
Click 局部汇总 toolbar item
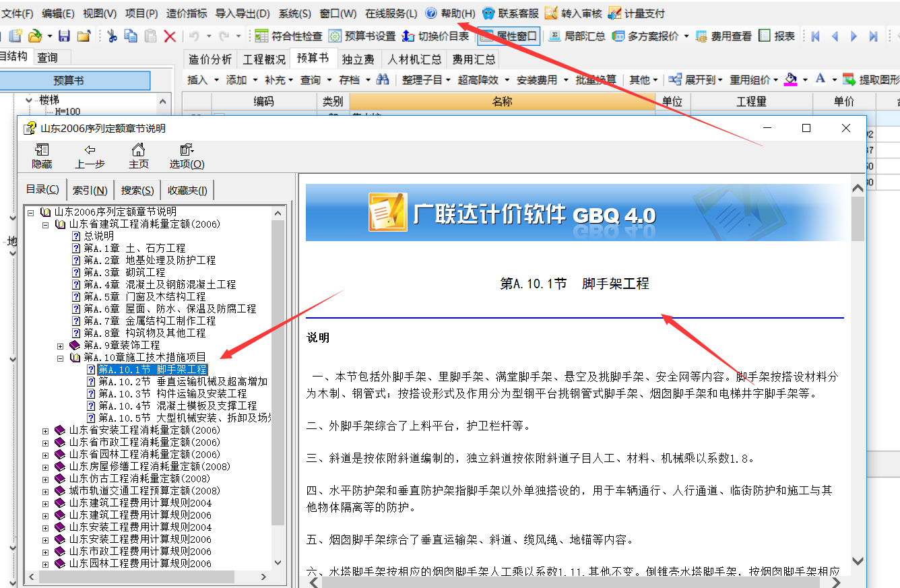(577, 36)
